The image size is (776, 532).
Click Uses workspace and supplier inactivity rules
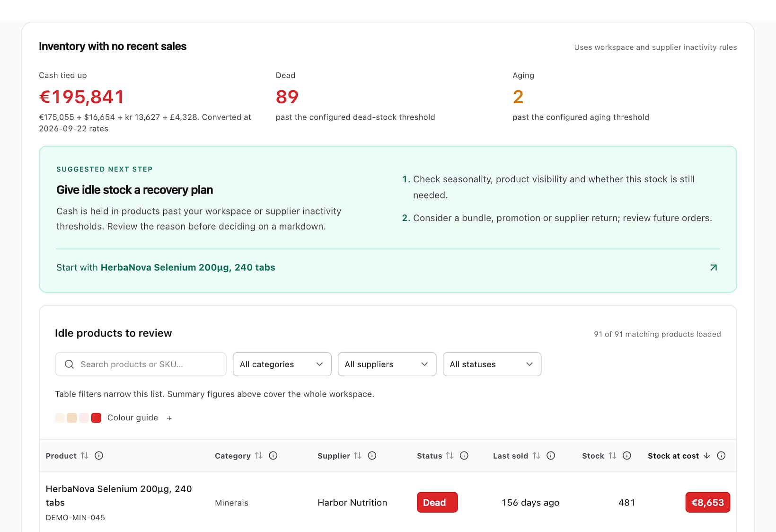tap(655, 47)
